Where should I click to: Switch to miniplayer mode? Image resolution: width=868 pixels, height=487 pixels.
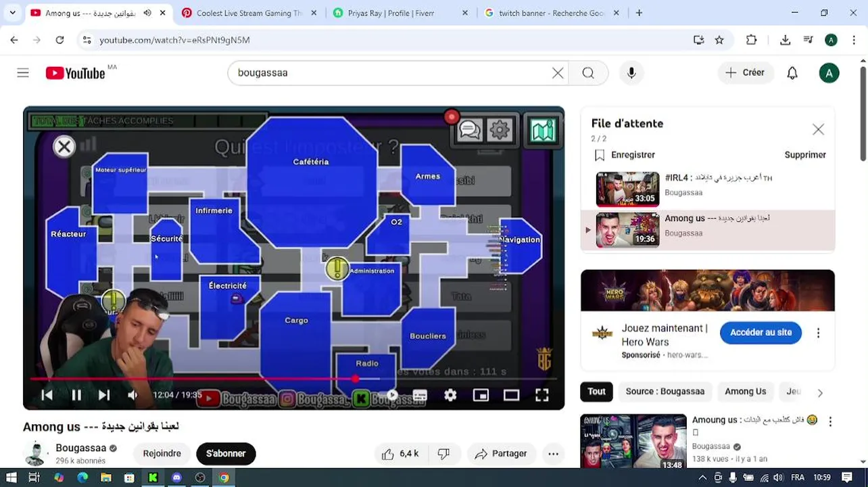(481, 395)
